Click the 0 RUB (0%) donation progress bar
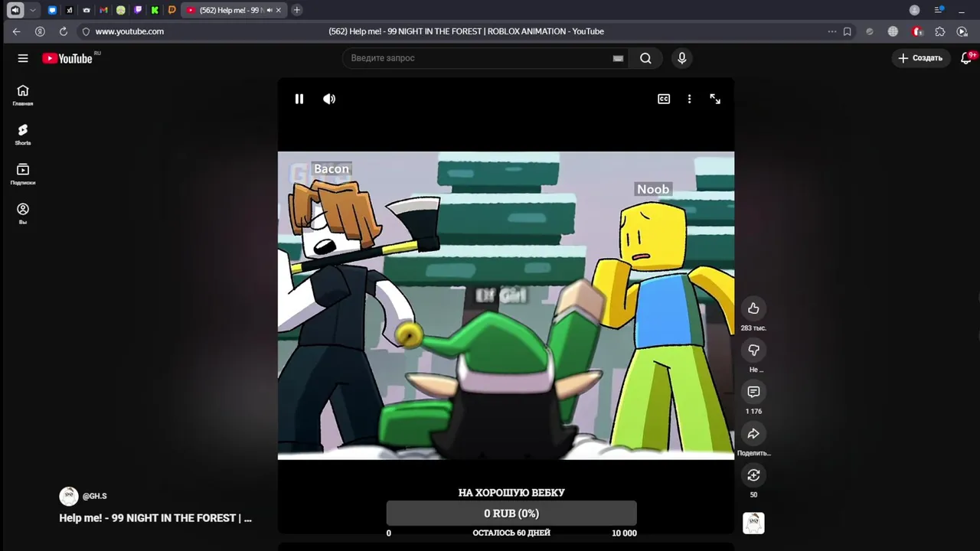Screen dimensions: 980x551 (x=511, y=514)
